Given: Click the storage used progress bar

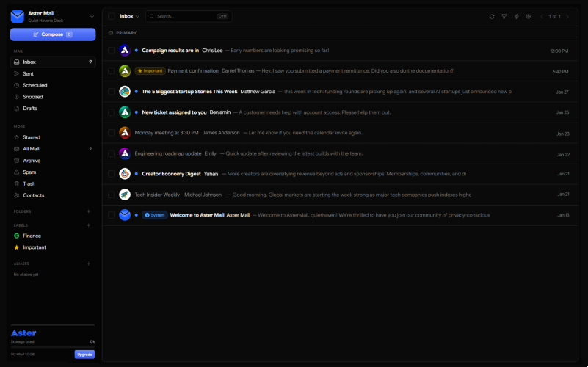Looking at the screenshot, I should point(53,346).
